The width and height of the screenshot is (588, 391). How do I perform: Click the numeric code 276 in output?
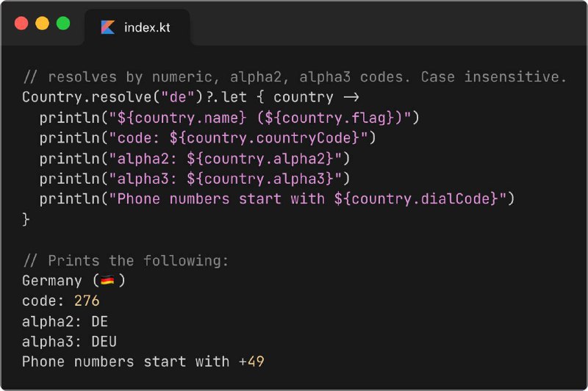point(87,301)
